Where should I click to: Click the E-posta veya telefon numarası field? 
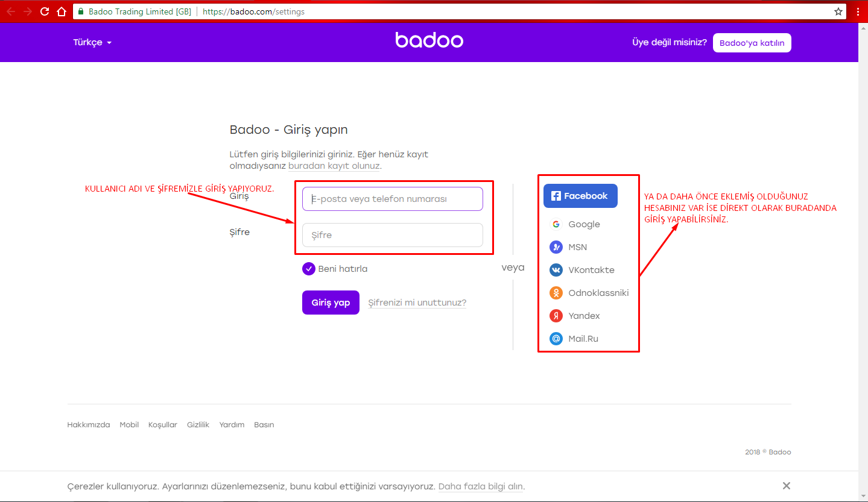[x=393, y=199]
